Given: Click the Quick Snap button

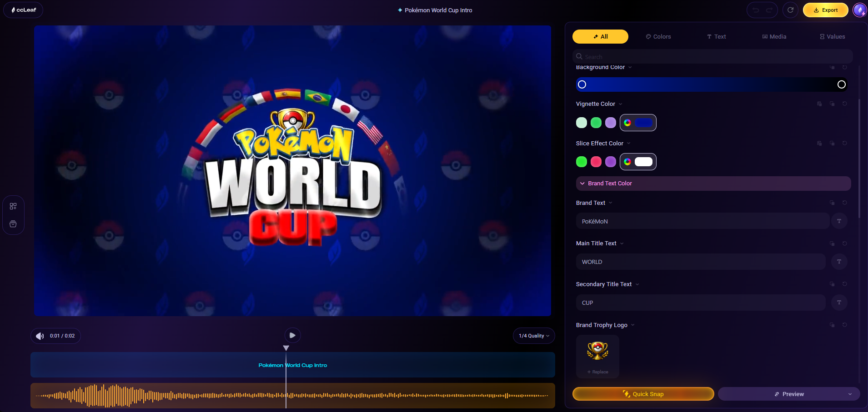Looking at the screenshot, I should click(643, 394).
